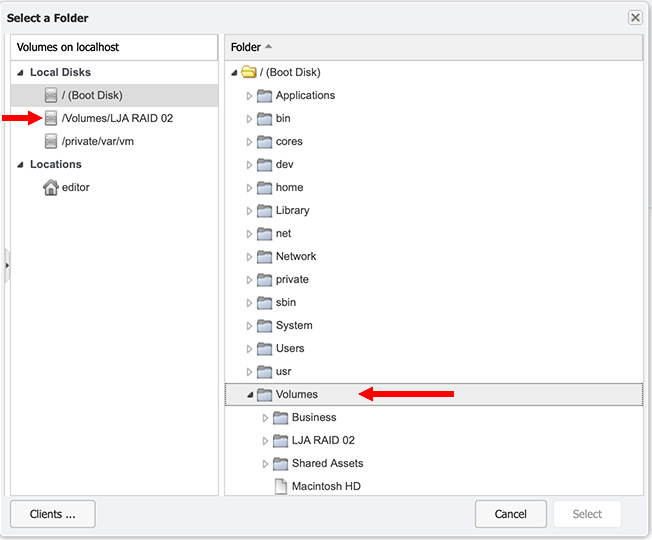The height and width of the screenshot is (540, 652).
Task: Select the Shared Assets folder icon
Action: pyautogui.click(x=280, y=464)
